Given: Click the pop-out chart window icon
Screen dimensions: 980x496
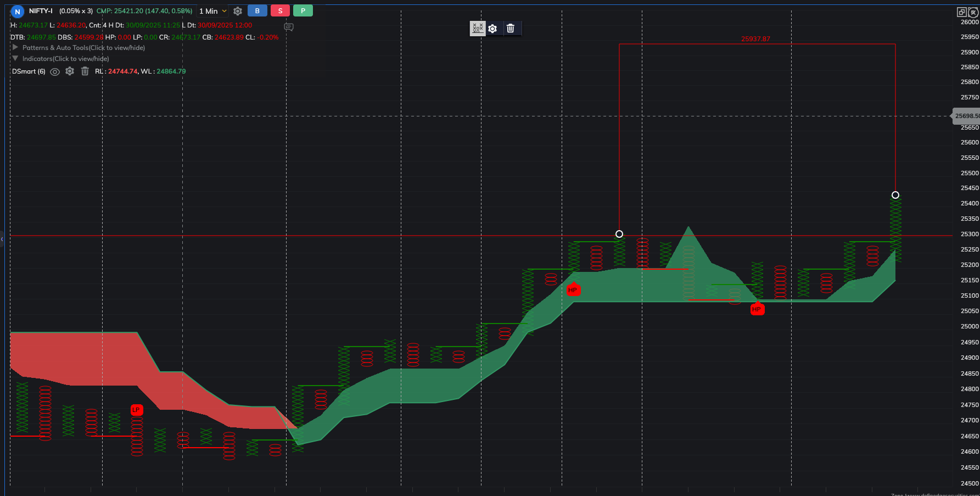Looking at the screenshot, I should click(961, 12).
